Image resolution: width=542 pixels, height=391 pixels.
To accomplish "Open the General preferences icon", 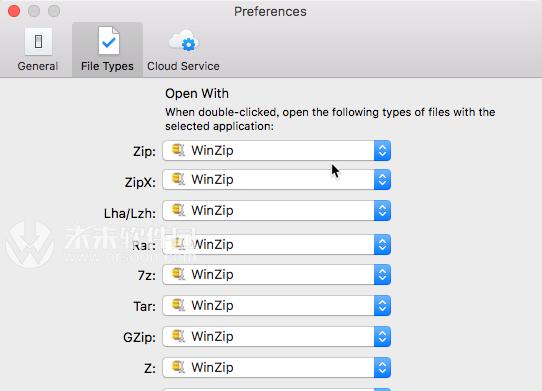I will [x=38, y=41].
